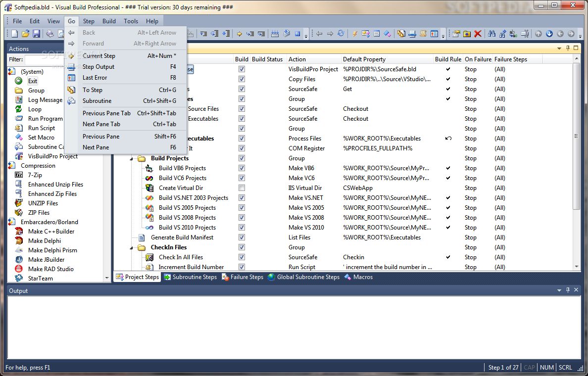Open the Step menu

(x=89, y=21)
